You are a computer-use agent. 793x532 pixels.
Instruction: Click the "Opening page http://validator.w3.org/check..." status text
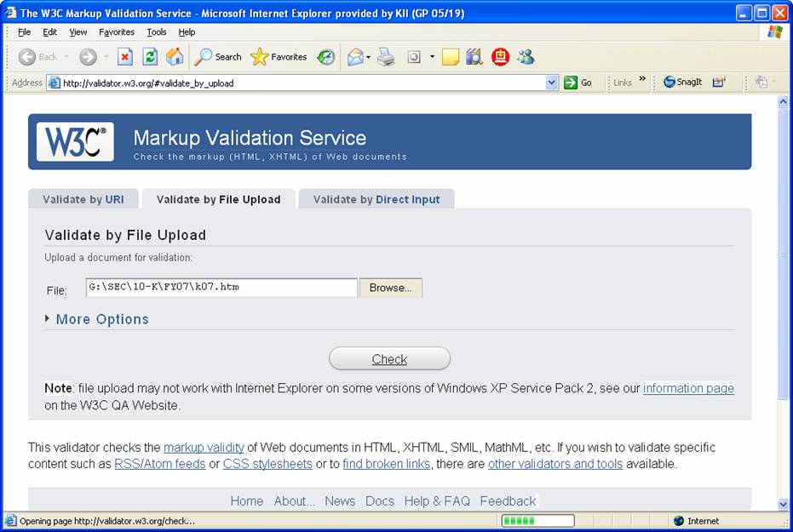[106, 521]
